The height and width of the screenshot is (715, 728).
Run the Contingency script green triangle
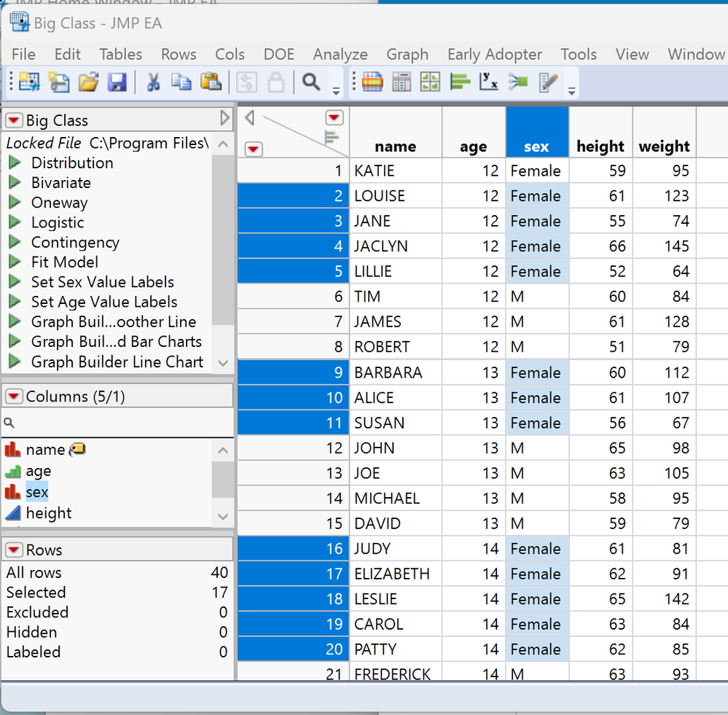15,242
